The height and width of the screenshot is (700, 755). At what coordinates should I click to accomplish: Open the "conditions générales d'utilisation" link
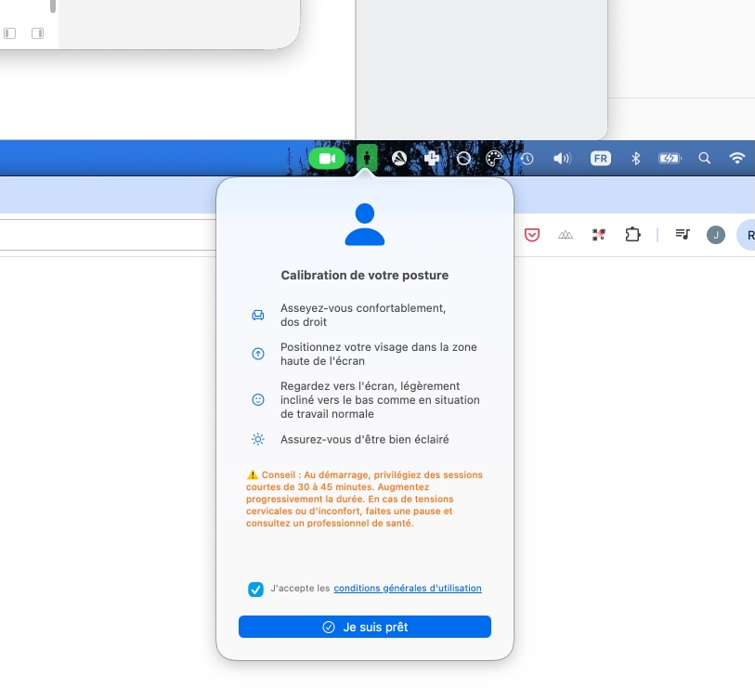click(408, 588)
